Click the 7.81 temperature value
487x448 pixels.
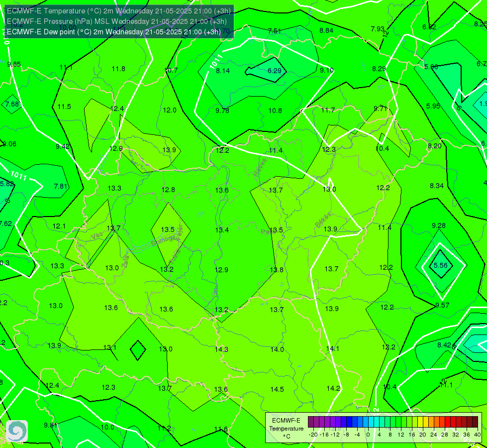[61, 186]
